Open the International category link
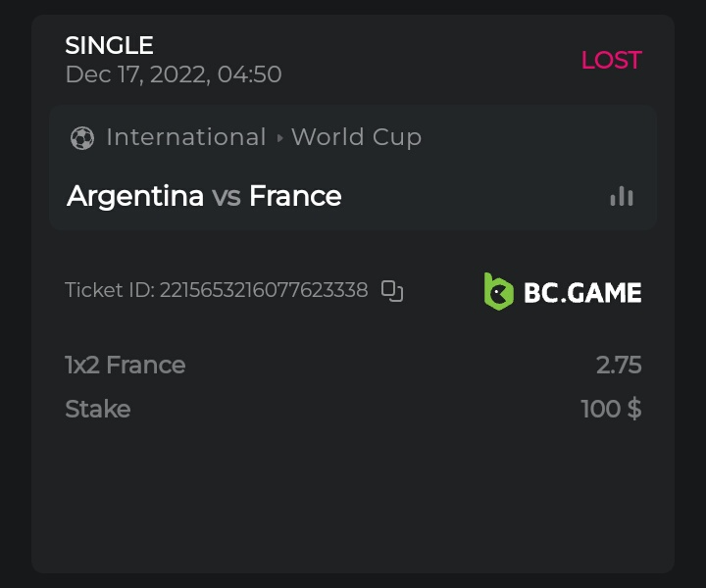Viewport: 706px width, 588px height. tap(185, 137)
